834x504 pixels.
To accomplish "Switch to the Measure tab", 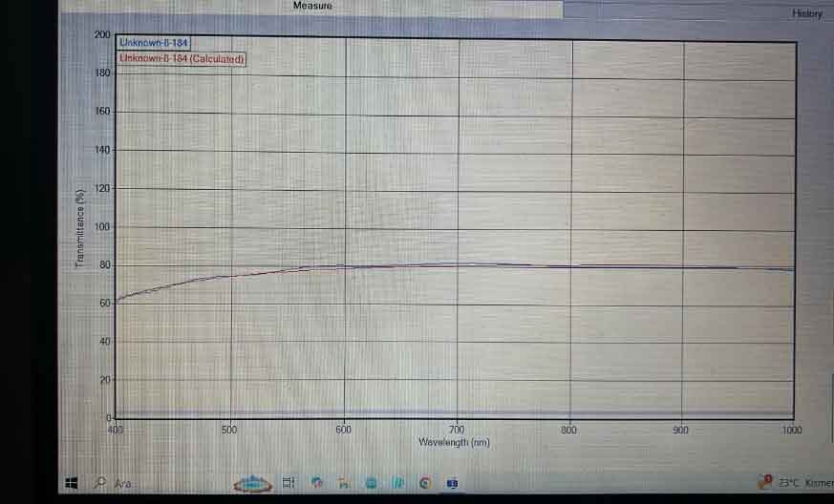I will (x=312, y=7).
